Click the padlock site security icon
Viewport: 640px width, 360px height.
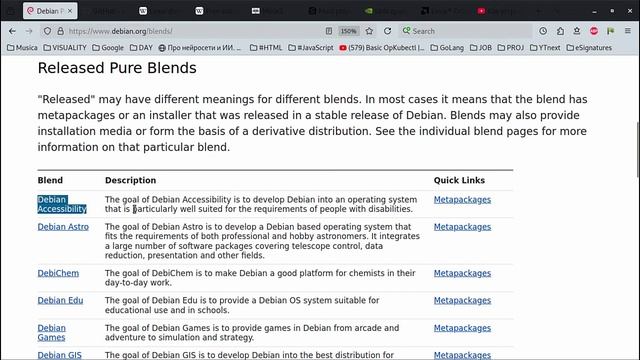pyautogui.click(x=60, y=31)
